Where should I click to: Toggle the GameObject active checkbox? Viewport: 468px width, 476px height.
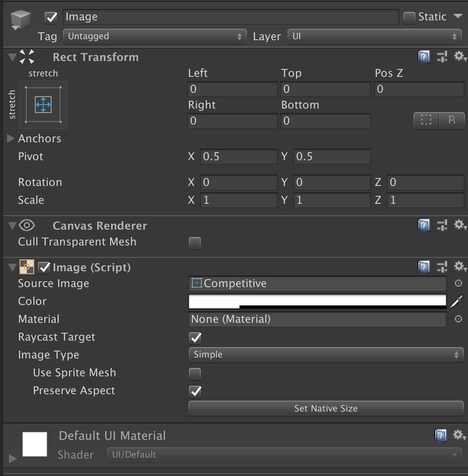pos(51,17)
